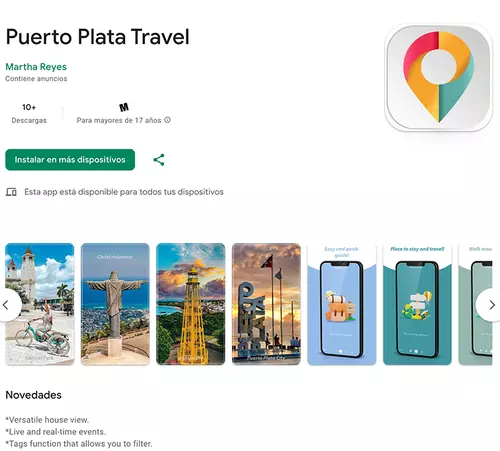Click Para mayores de 17 años label
The width and height of the screenshot is (500, 451).
(x=119, y=120)
